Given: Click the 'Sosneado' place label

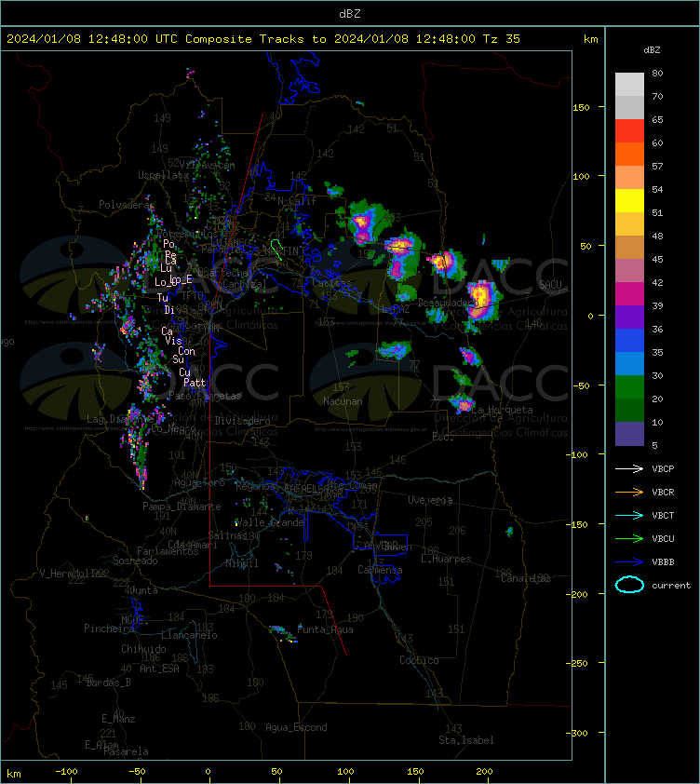Looking at the screenshot, I should (x=135, y=561).
